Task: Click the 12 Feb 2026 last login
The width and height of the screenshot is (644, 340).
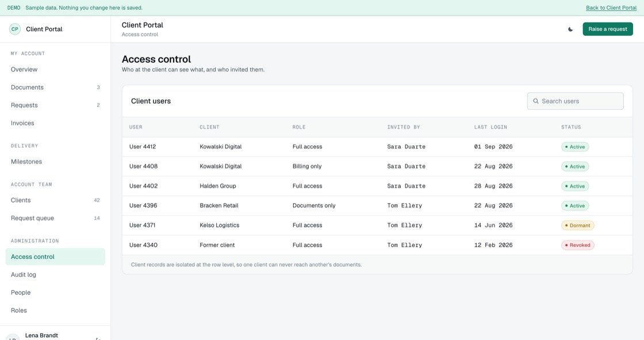Action: pos(493,245)
